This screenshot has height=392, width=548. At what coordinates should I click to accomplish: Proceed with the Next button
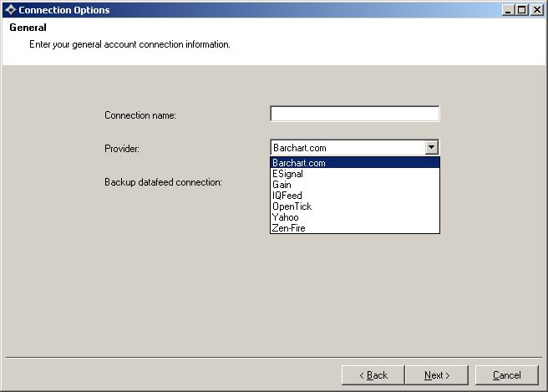437,375
